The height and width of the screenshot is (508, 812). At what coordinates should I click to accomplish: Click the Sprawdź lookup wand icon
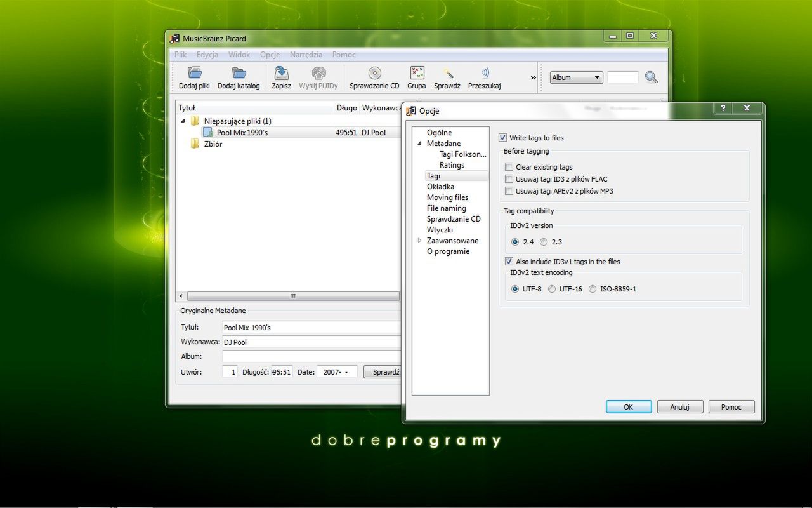[x=447, y=72]
